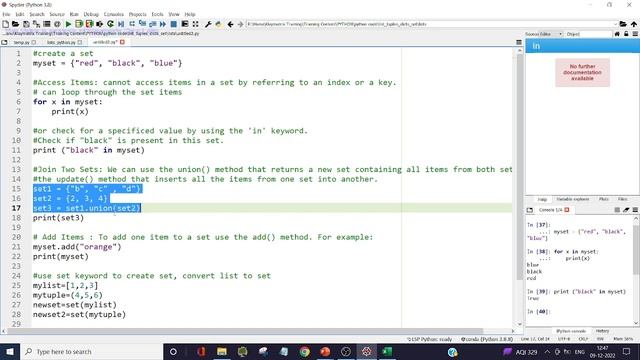Expand the working directory path dropdown
Viewport: 640px width, 360px height.
click(615, 24)
